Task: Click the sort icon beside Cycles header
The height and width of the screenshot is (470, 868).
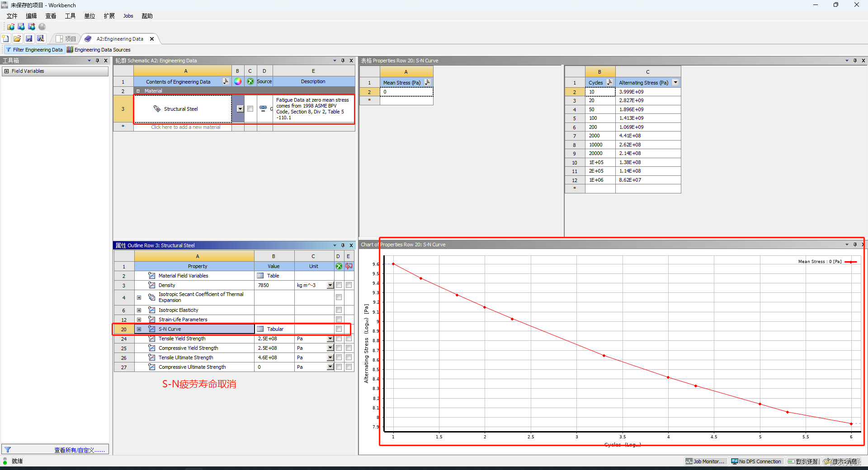Action: tap(609, 82)
